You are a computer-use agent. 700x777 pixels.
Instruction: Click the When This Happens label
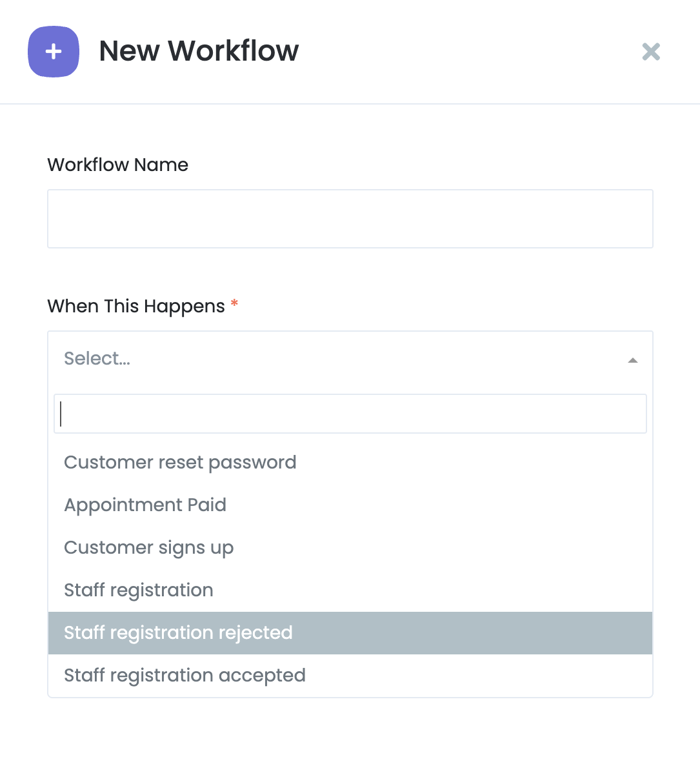click(136, 307)
